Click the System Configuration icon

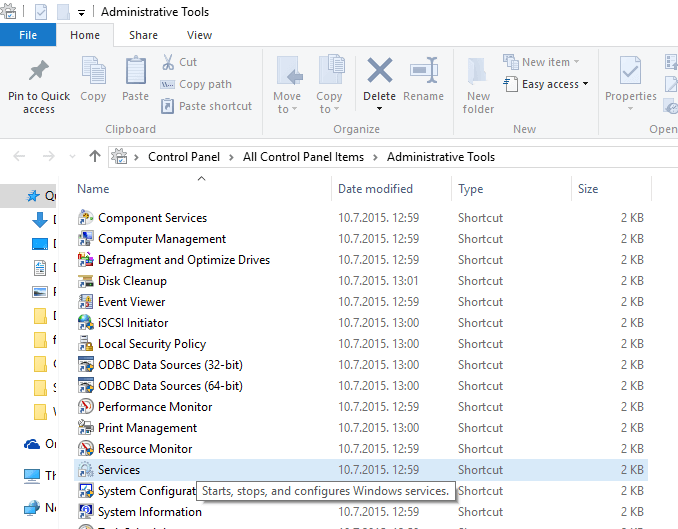coord(86,491)
